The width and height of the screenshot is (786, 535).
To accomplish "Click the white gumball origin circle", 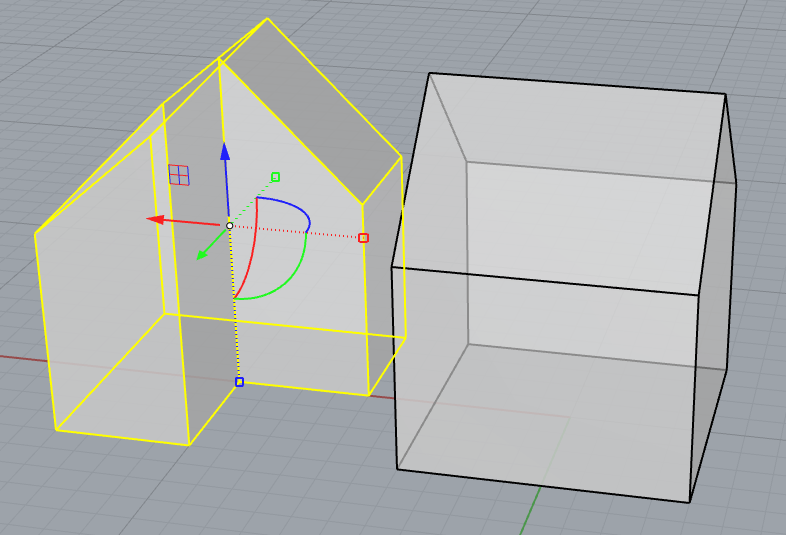I will (229, 226).
